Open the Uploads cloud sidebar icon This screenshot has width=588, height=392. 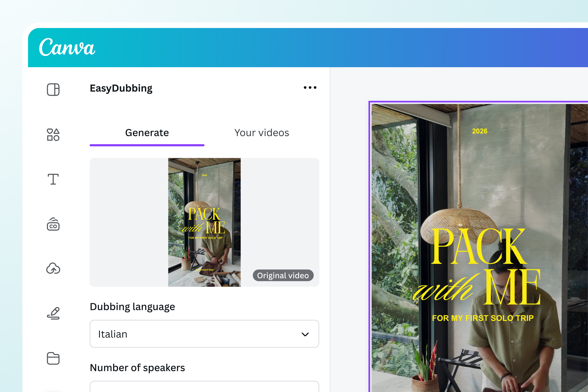[x=53, y=268]
